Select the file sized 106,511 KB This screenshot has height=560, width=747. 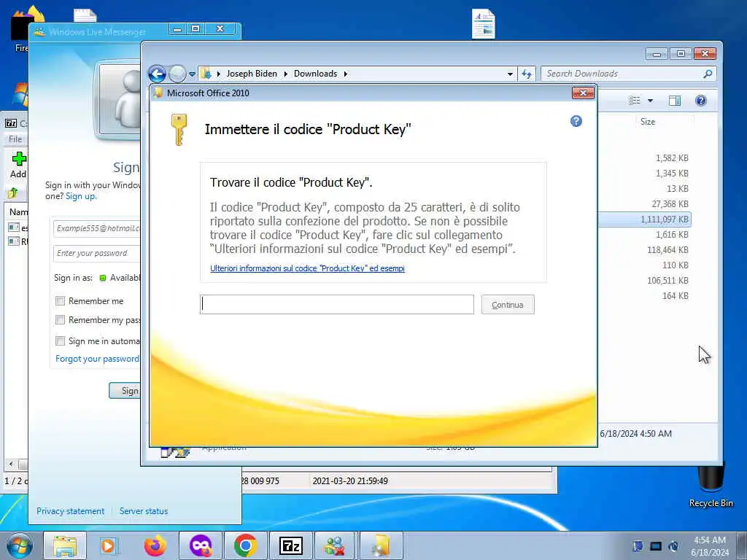point(667,281)
